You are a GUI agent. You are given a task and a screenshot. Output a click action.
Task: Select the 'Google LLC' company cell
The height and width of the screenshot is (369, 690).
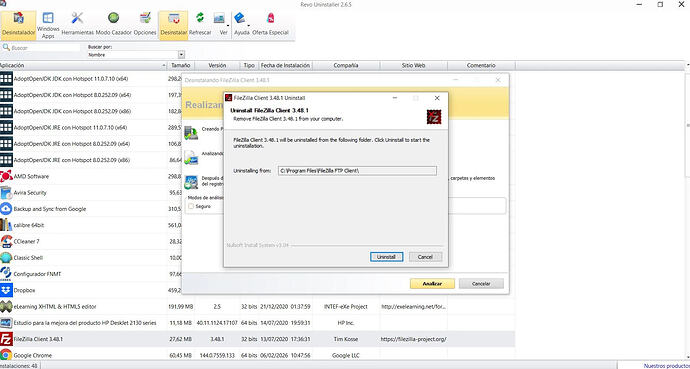point(346,355)
